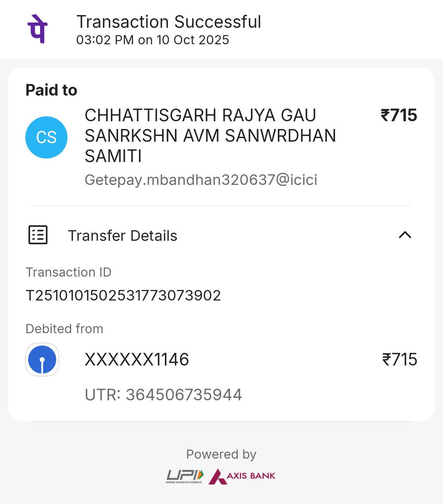The width and height of the screenshot is (443, 504).
Task: Click the transaction date and time
Action: pos(153,40)
